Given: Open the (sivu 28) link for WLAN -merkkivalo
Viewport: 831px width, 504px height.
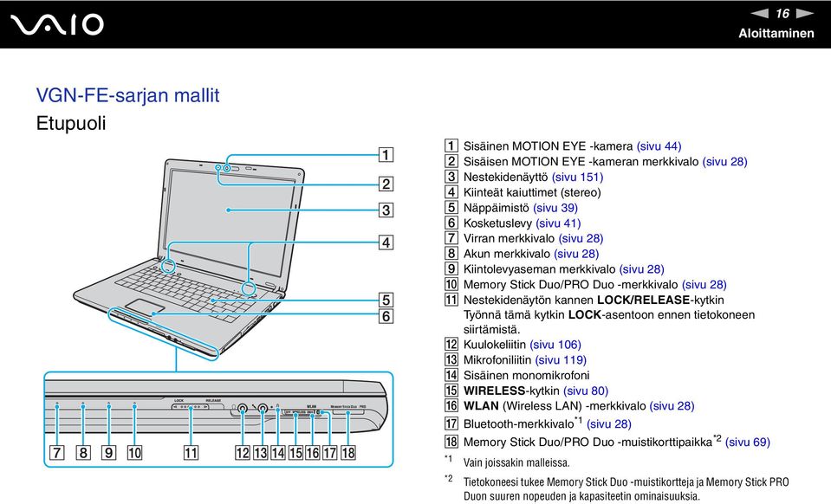Looking at the screenshot, I should coord(672,406).
